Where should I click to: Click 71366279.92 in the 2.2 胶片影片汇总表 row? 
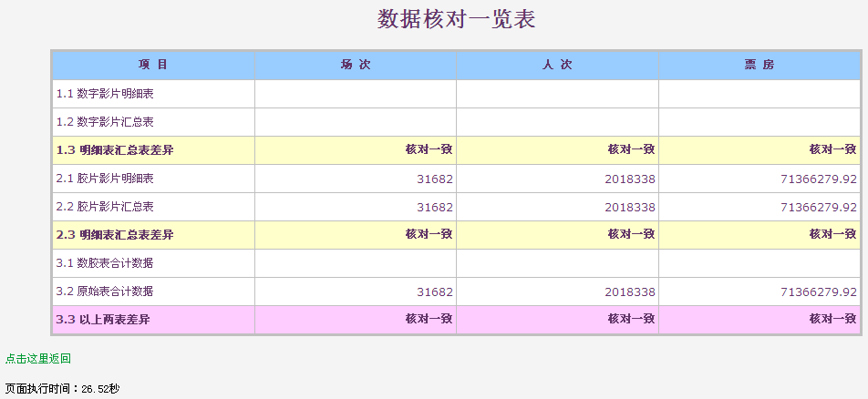click(819, 207)
